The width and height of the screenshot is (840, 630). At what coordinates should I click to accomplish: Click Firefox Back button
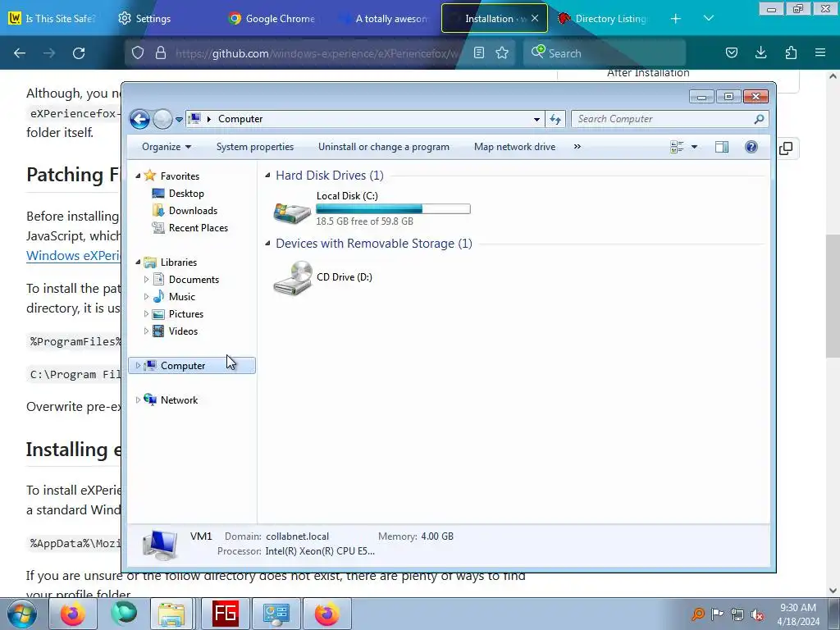[20, 53]
